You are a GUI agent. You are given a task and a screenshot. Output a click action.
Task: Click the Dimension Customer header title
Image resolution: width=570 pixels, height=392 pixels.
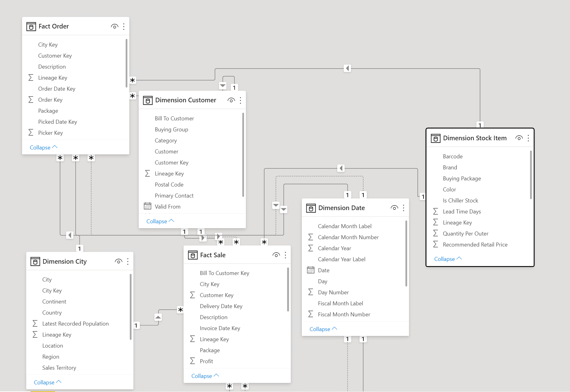pyautogui.click(x=186, y=100)
